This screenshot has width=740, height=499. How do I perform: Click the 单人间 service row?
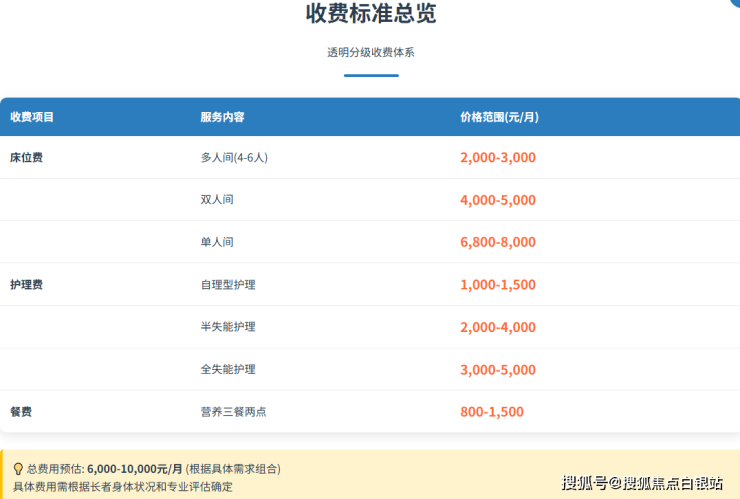[x=217, y=242]
